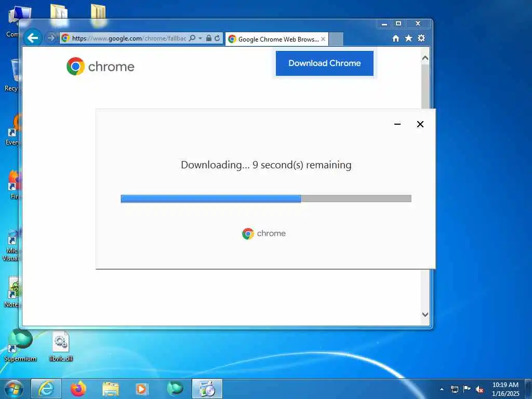Viewport: 532px width, 399px height.
Task: Minimize the Internet Explorer window
Action: (384, 24)
